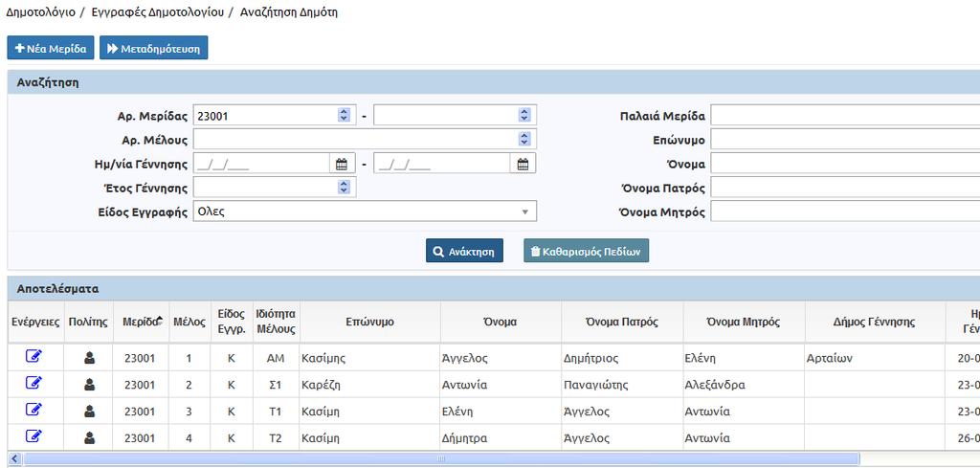Go to Δημοτολόγιο breadcrumb

tap(40, 12)
